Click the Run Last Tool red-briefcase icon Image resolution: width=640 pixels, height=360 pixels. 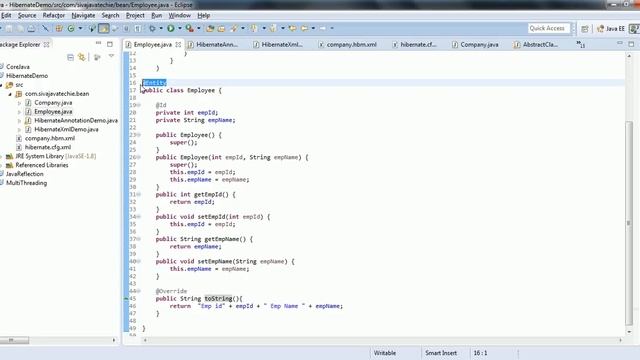189,28
